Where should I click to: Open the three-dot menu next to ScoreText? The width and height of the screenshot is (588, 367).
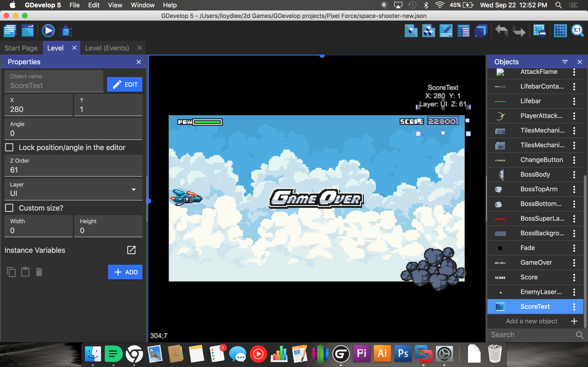[574, 306]
